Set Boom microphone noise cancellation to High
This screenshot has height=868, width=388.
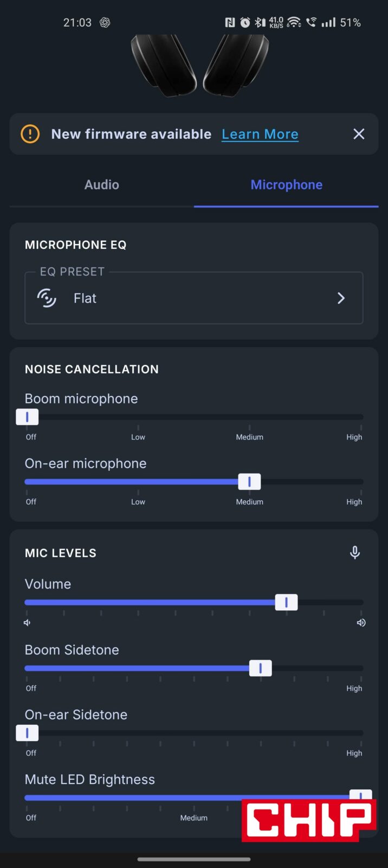[x=360, y=417]
